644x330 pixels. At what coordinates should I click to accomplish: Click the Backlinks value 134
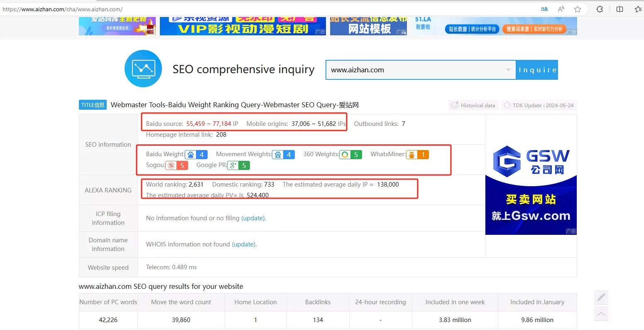pyautogui.click(x=318, y=320)
